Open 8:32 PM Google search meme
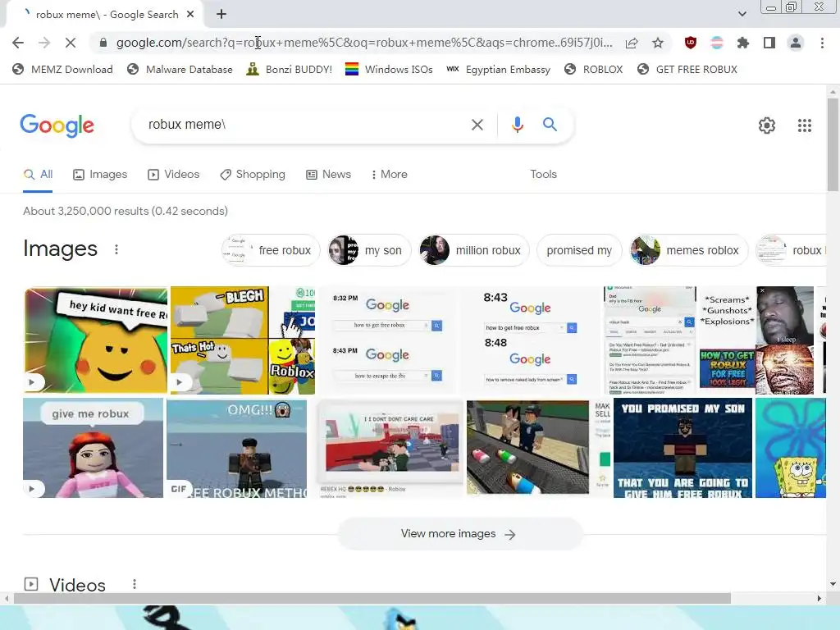This screenshot has height=630, width=840. pyautogui.click(x=388, y=340)
